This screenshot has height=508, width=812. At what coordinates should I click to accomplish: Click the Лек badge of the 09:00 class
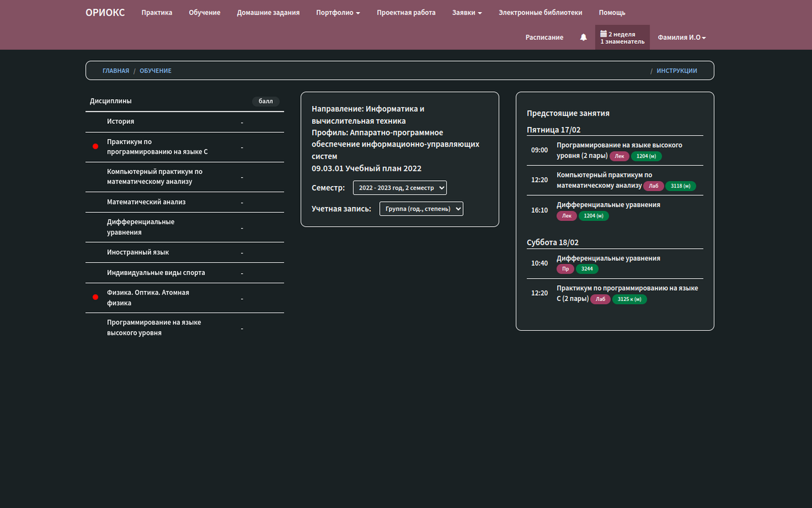[x=620, y=156]
